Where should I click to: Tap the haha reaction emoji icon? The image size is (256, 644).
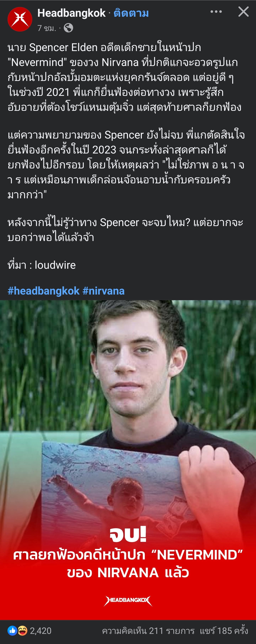pos(23,631)
